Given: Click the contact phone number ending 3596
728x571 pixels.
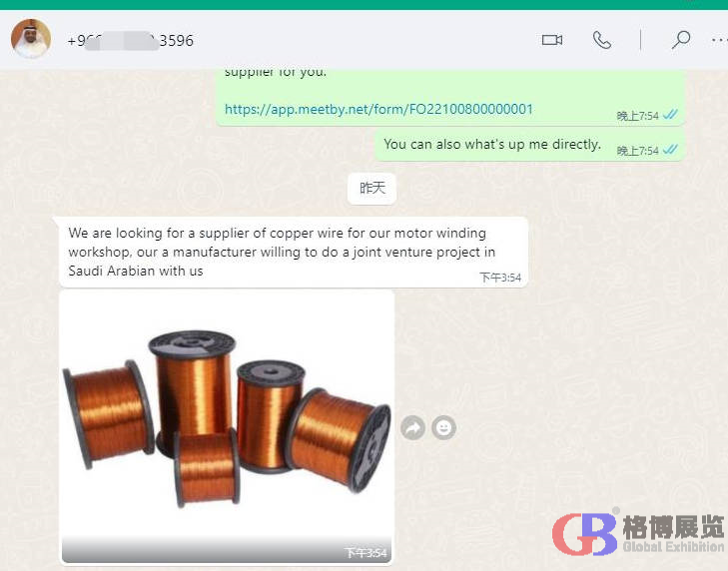Looking at the screenshot, I should click(x=130, y=41).
